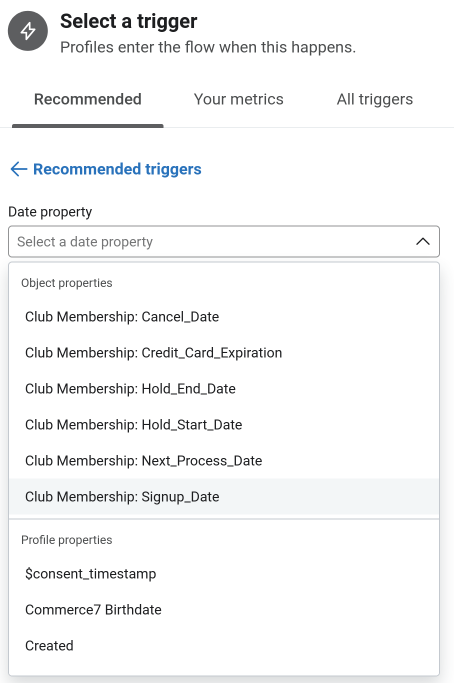Switch to the Recommended tab

88,99
